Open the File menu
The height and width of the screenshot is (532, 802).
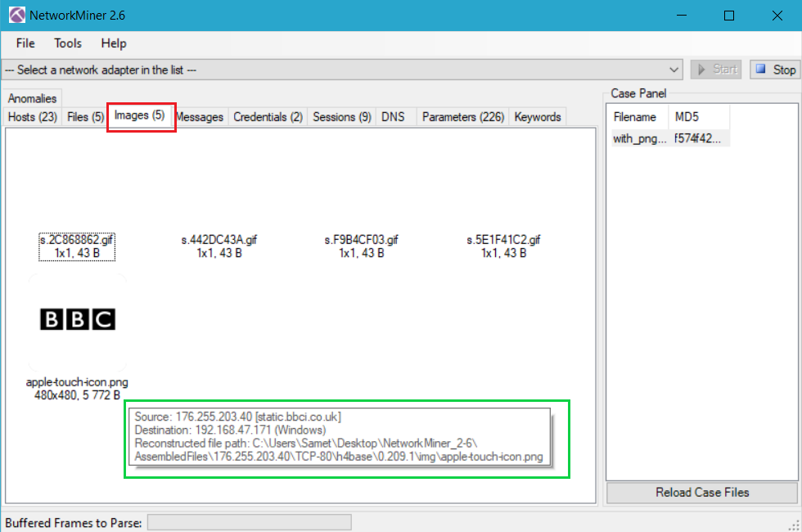tap(25, 43)
